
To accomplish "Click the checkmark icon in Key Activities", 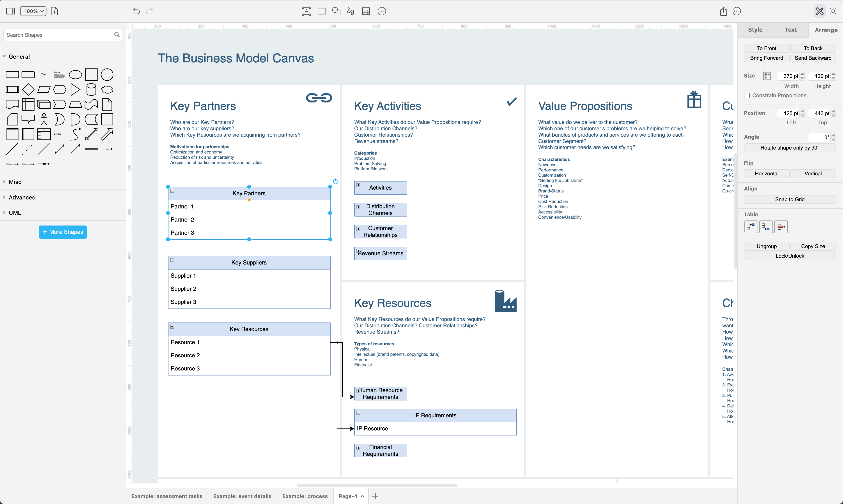I will [511, 102].
